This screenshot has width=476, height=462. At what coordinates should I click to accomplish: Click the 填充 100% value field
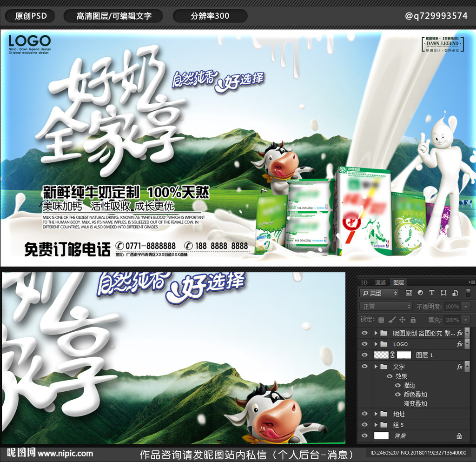(453, 320)
